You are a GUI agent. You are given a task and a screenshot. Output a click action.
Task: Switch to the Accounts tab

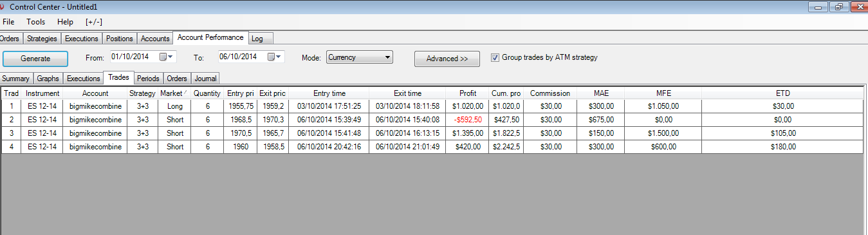155,39
